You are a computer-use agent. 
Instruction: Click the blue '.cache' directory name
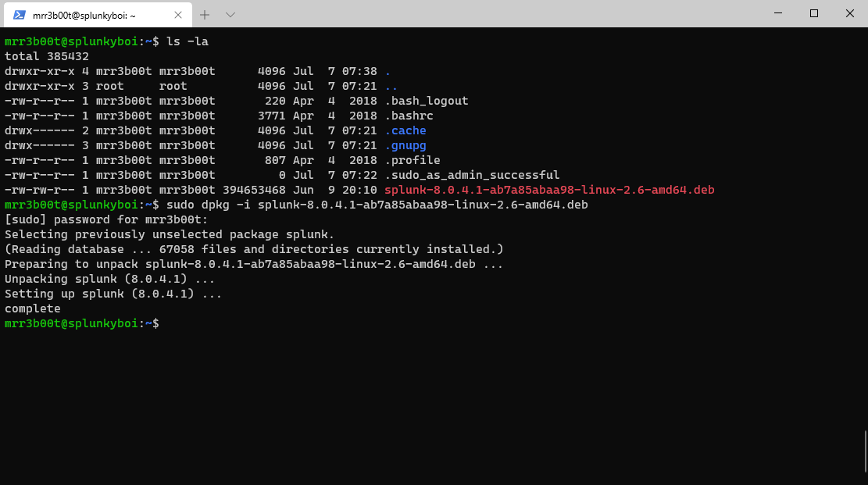(405, 130)
